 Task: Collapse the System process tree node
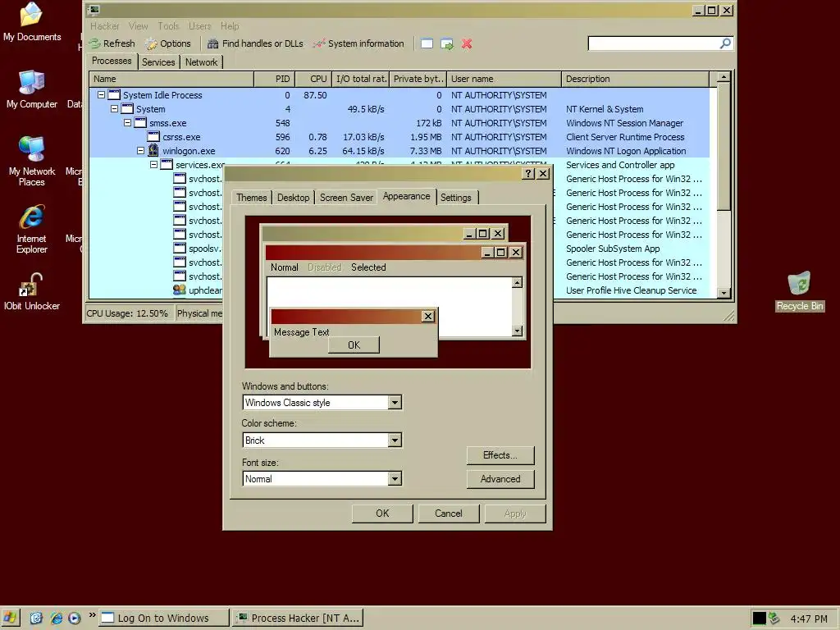[114, 109]
